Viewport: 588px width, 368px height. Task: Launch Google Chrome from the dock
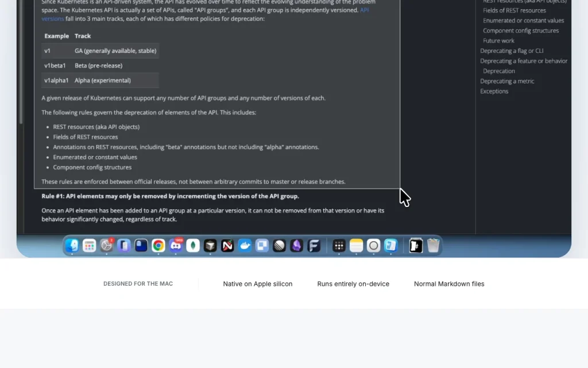158,246
